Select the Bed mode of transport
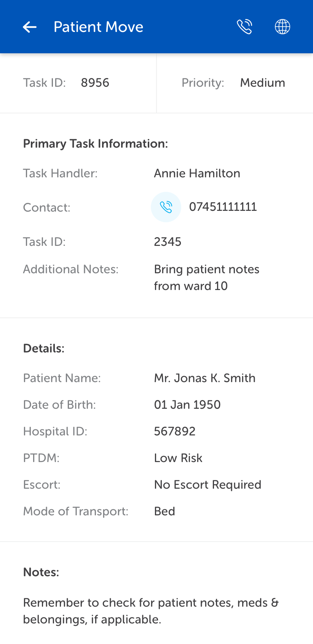The width and height of the screenshot is (313, 644). click(x=164, y=511)
